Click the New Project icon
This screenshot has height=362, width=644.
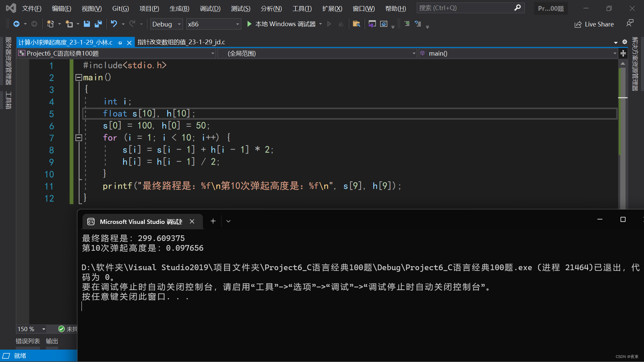[x=50, y=24]
